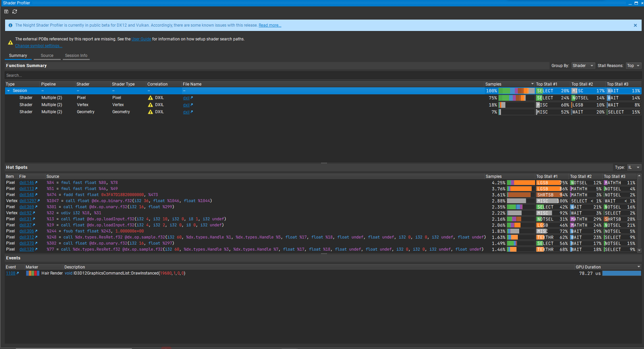
Task: Switch to the Summary tab
Action: tap(18, 56)
